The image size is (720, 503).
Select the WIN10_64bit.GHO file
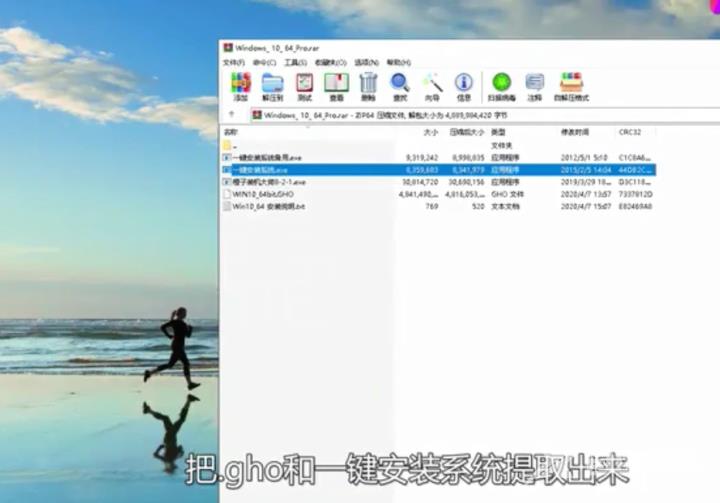coord(439,194)
